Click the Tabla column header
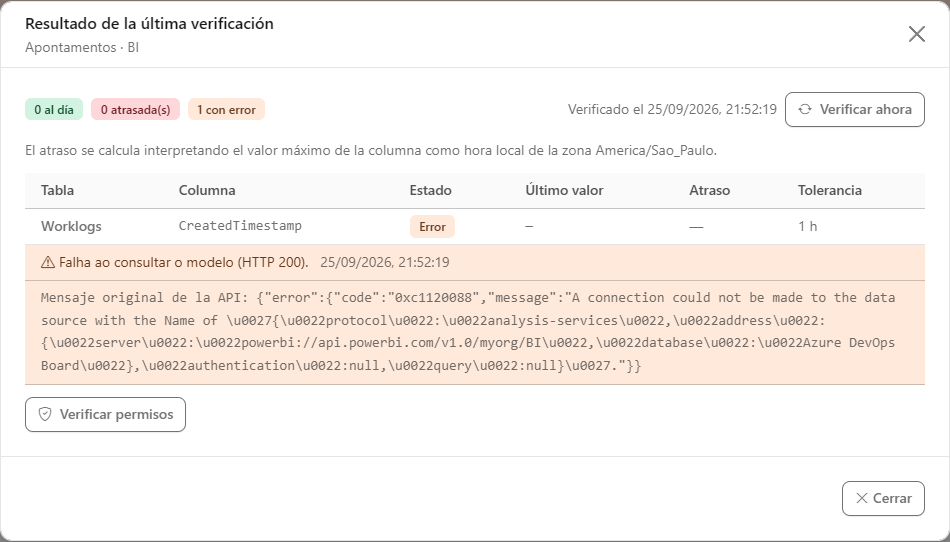This screenshot has height=542, width=950. (58, 190)
